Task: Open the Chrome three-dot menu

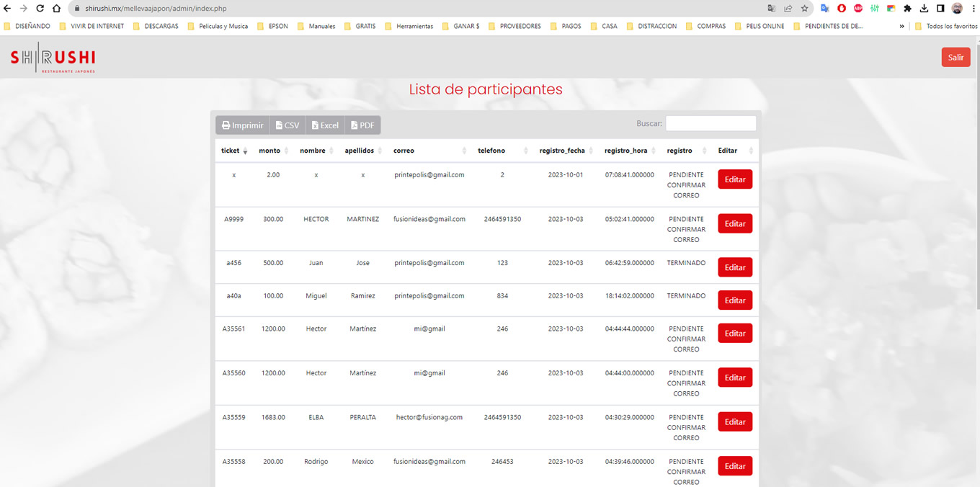Action: [973, 9]
